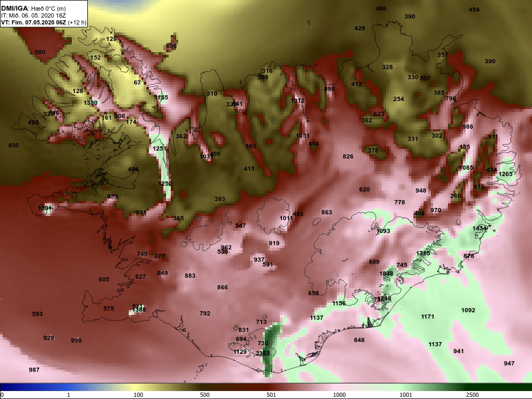Select the 826 value
The height and width of the screenshot is (399, 532).
[x=348, y=156]
